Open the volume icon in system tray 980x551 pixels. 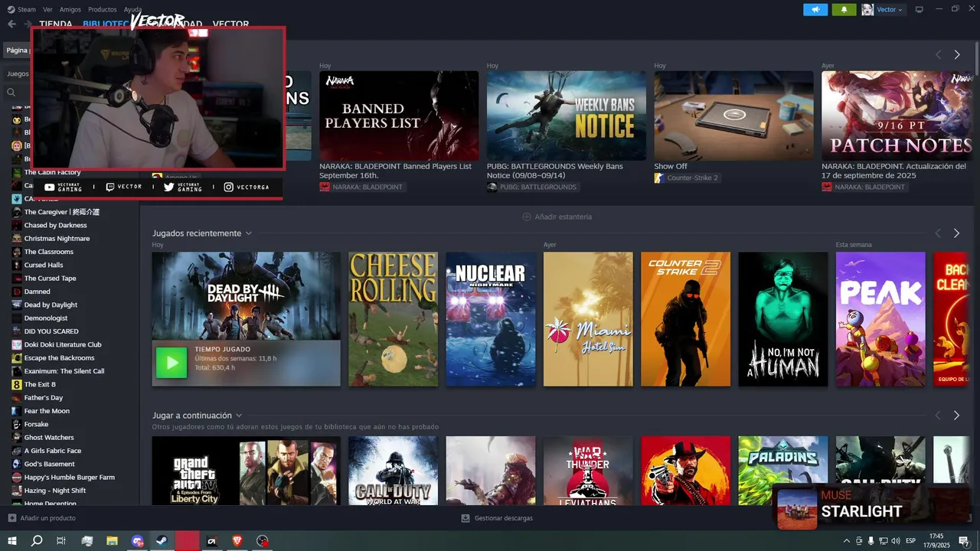tap(897, 541)
